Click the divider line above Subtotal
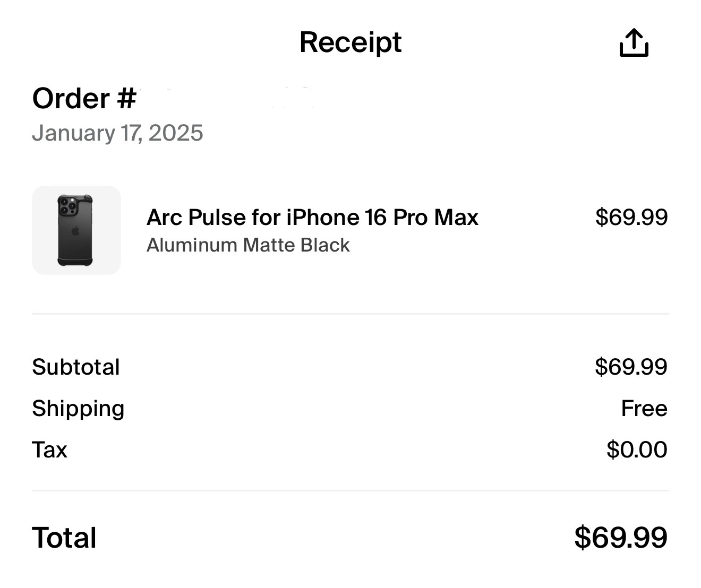The width and height of the screenshot is (701, 588). click(350, 314)
